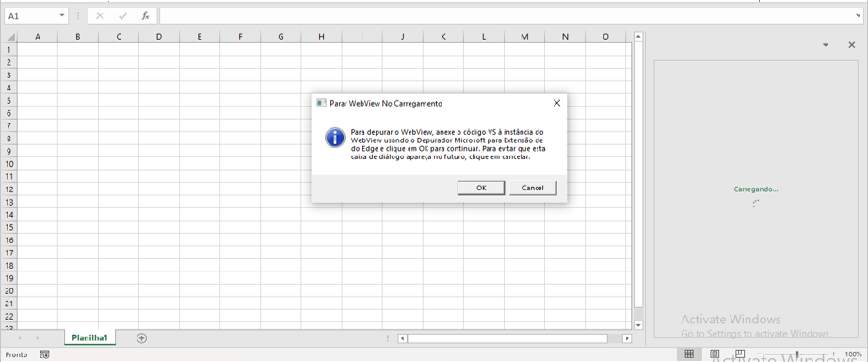Screen dimensions: 868x362
Task: Close the Parar WebView No Carregamento dialog
Action: (x=556, y=103)
